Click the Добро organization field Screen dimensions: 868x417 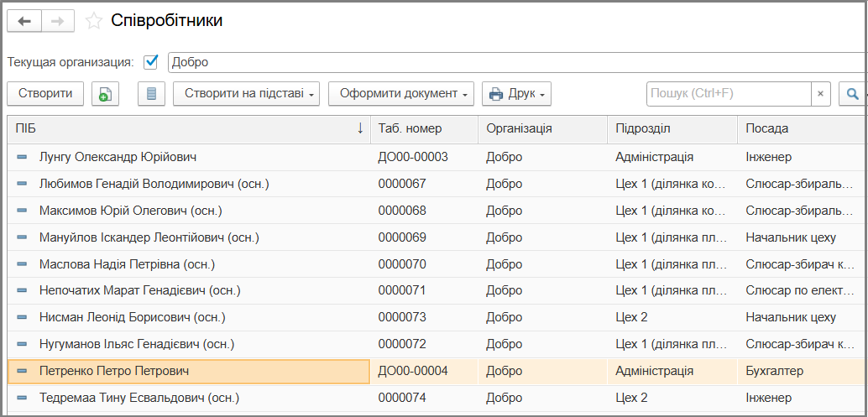(x=517, y=62)
